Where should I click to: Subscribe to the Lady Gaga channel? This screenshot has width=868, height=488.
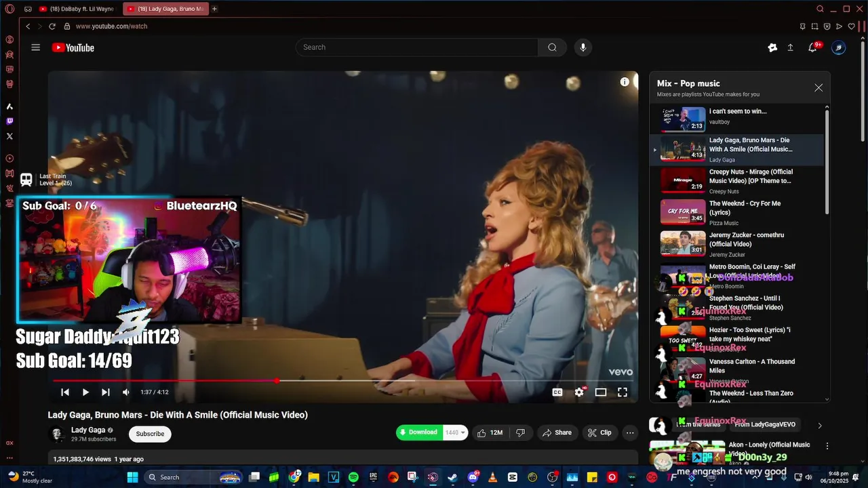coord(150,434)
